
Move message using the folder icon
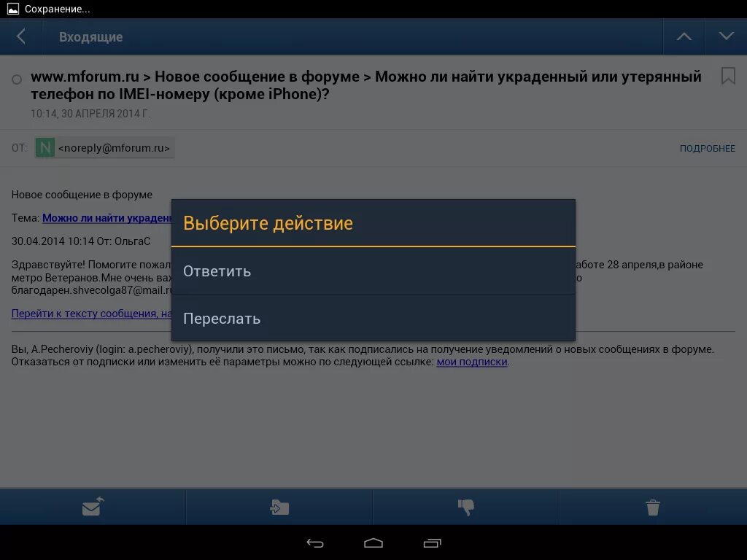tap(279, 507)
